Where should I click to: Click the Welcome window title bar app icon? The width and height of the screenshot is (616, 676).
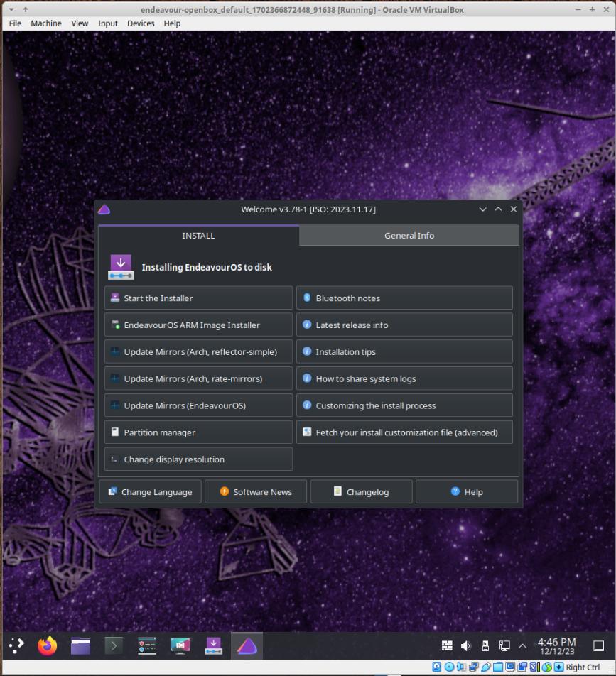tap(104, 209)
